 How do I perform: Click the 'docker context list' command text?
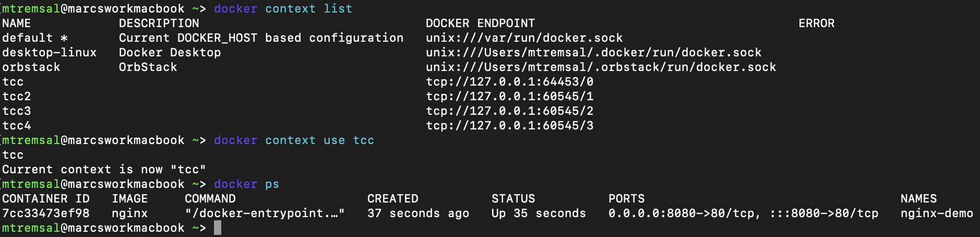(x=283, y=9)
